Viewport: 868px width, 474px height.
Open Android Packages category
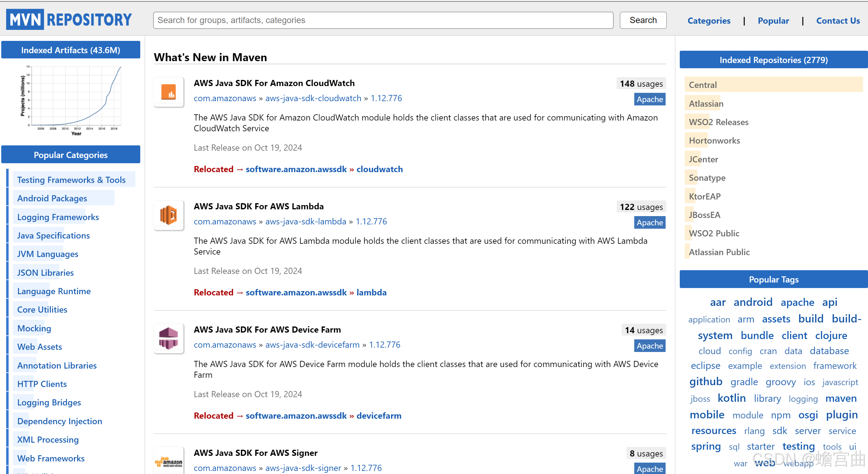[x=52, y=198]
